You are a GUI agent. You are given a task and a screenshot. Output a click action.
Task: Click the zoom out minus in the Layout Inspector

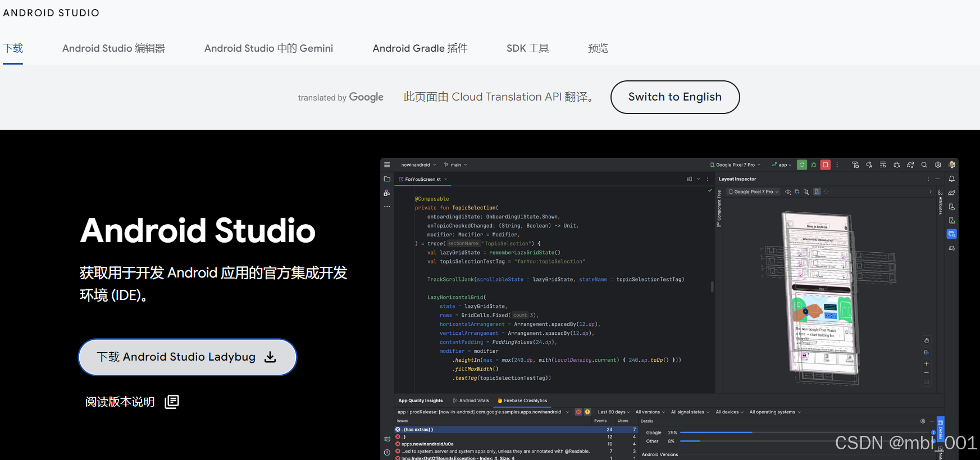click(x=927, y=373)
